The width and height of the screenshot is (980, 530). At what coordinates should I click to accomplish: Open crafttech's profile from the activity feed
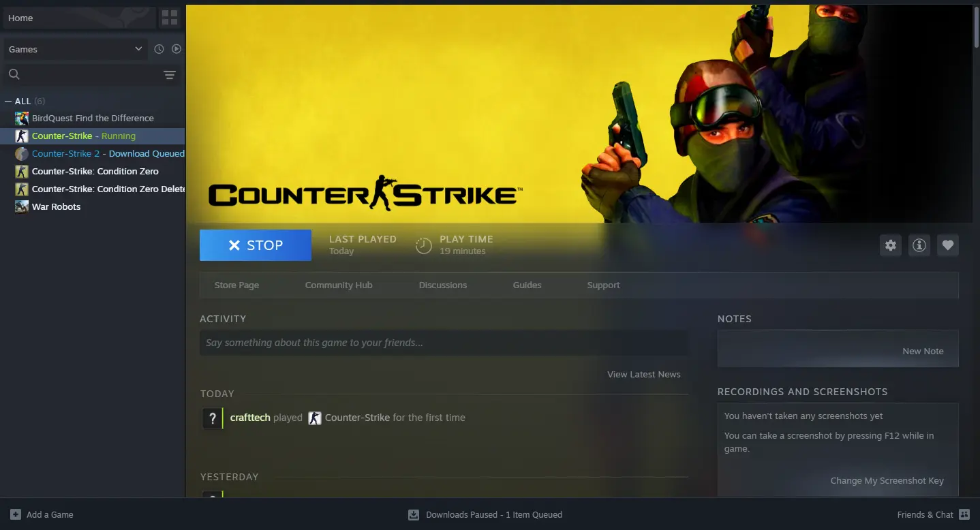[250, 418]
